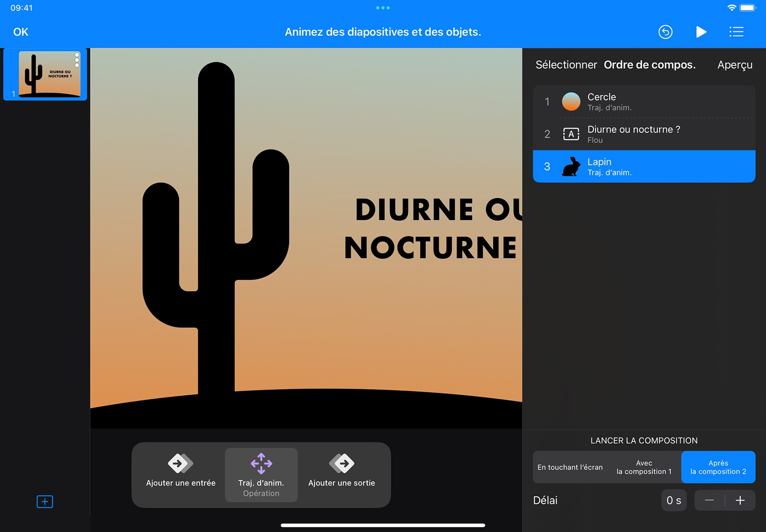Tap the text box icon for Diurne ou nocturne
Viewport: 766px width, 532px height.
pos(571,134)
